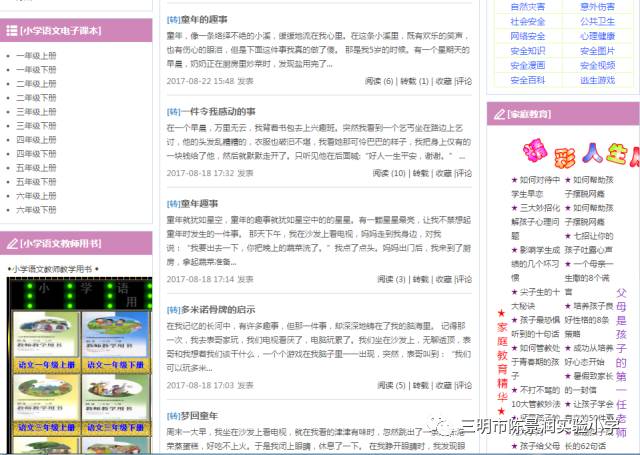Click the 精彩人生 colorful banner image
The height and width of the screenshot is (455, 640).
coord(581,153)
